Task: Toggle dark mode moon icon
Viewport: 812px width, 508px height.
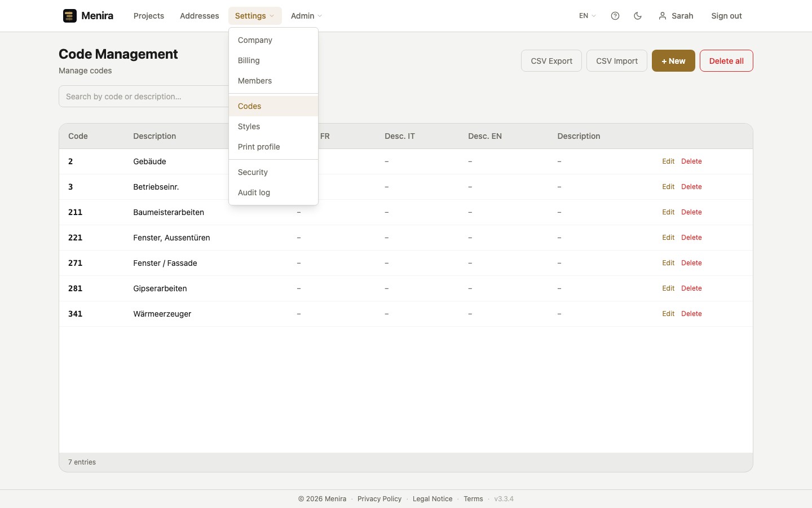Action: [638, 16]
